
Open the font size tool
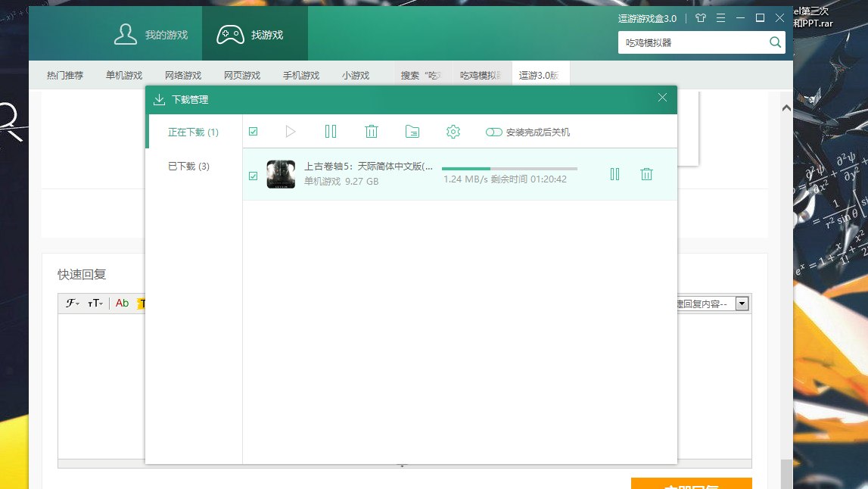tap(95, 303)
